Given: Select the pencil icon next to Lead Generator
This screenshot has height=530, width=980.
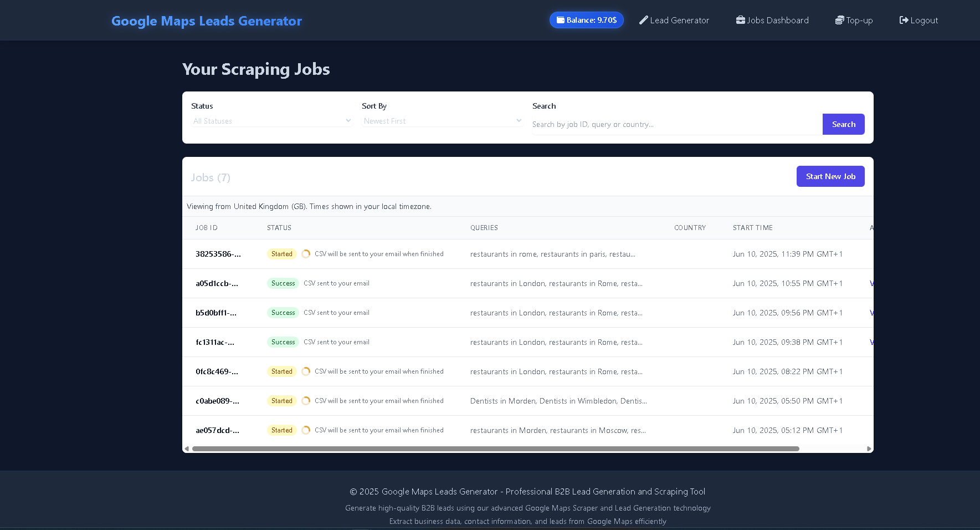Looking at the screenshot, I should [643, 19].
